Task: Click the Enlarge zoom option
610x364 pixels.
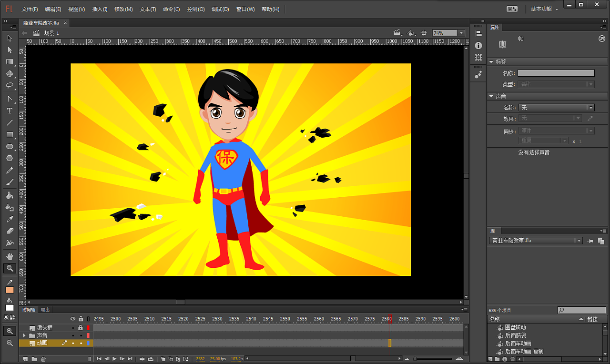Action: point(10,331)
